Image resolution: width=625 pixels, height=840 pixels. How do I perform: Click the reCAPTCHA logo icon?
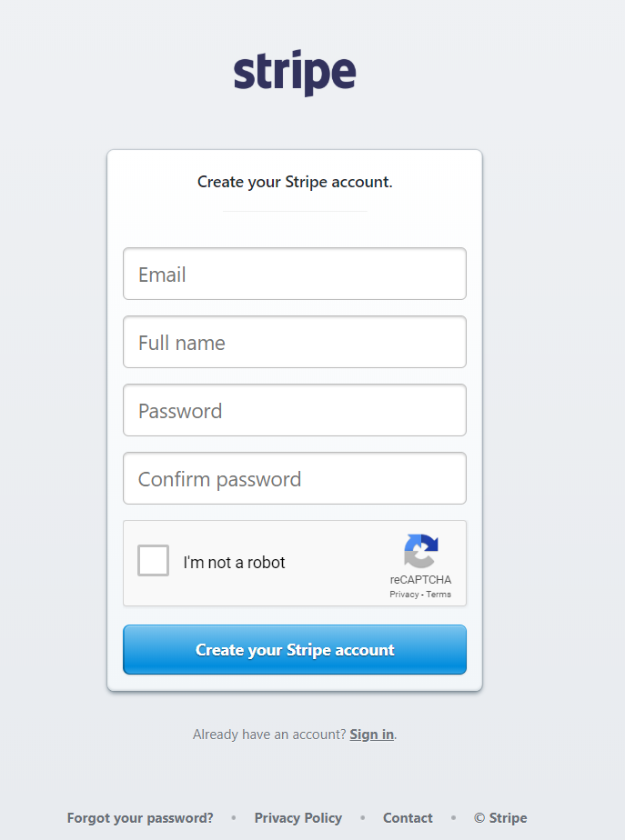click(421, 551)
